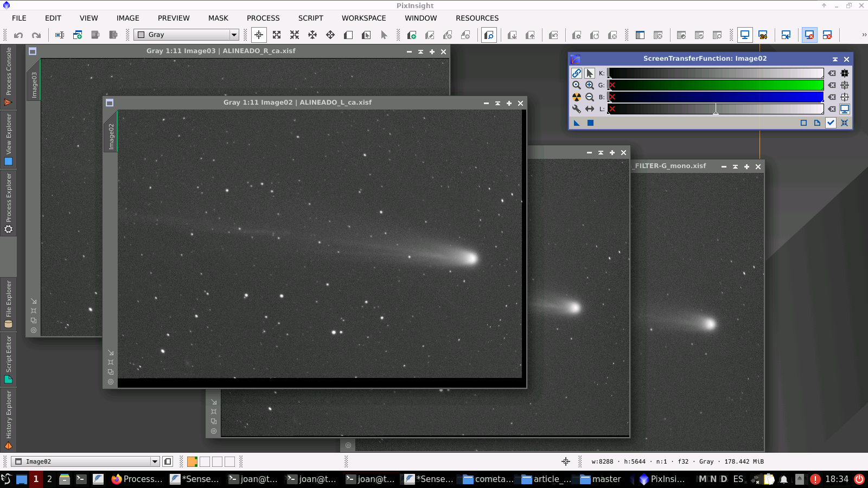Expand the Image02 view selector dropdown
The height and width of the screenshot is (488, 868).
click(155, 461)
